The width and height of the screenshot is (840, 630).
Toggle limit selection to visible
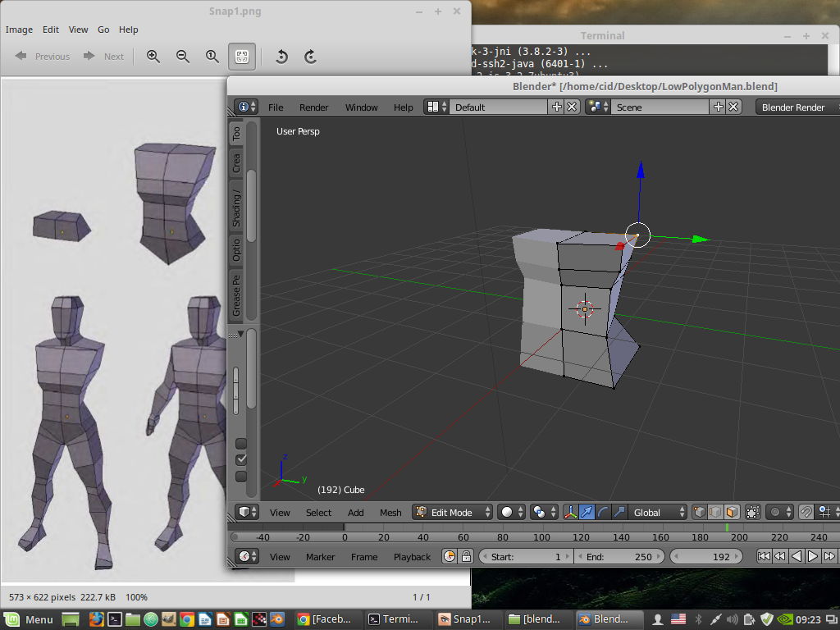coord(752,512)
